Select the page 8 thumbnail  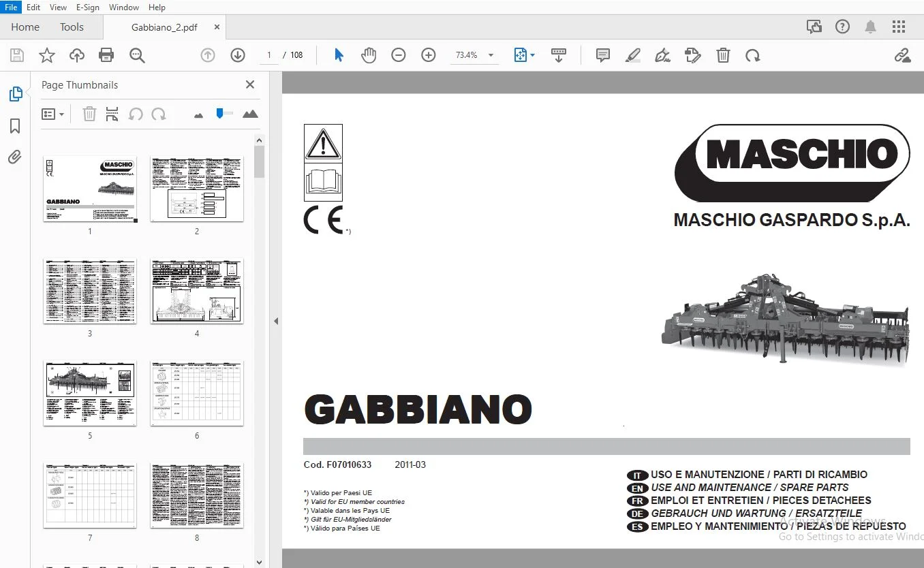tap(197, 495)
